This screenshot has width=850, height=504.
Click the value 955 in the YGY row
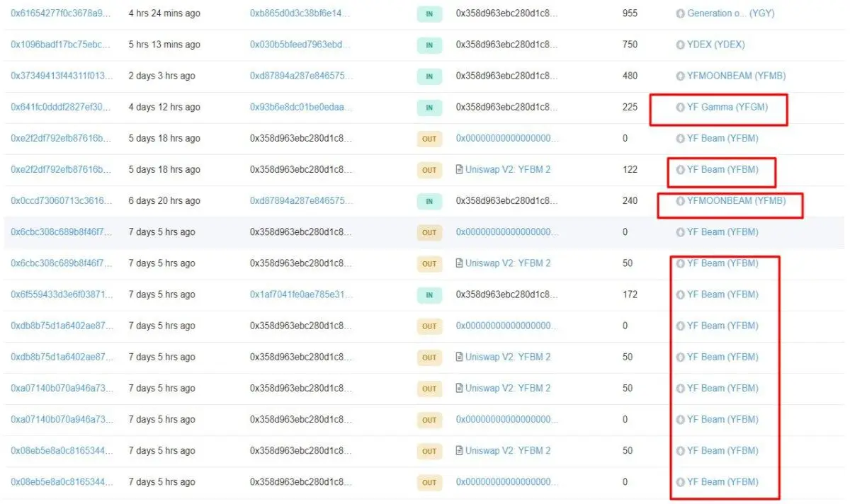point(630,13)
